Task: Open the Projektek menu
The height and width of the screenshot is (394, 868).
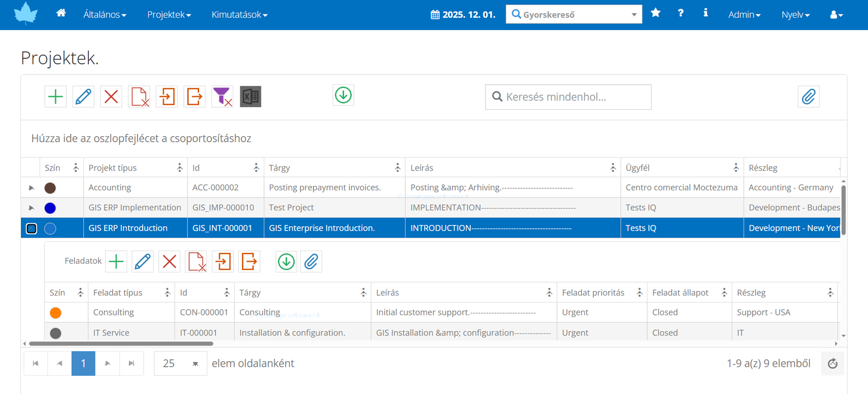Action: (x=169, y=15)
